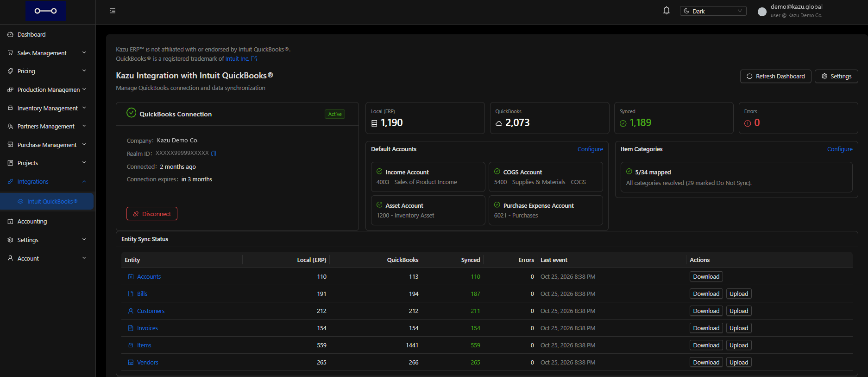Upload the Vendors entity

pyautogui.click(x=739, y=363)
